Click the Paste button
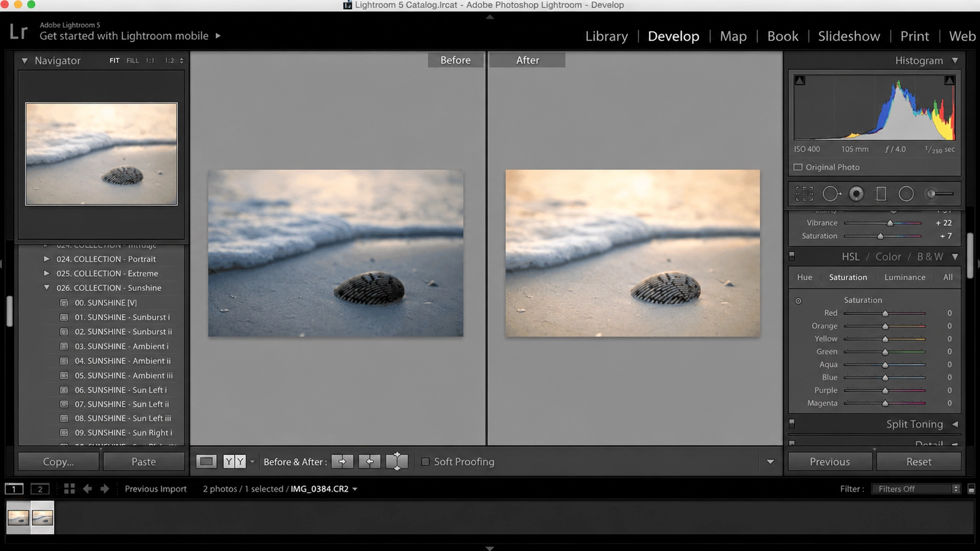Viewport: 980px width, 551px height. pyautogui.click(x=143, y=462)
